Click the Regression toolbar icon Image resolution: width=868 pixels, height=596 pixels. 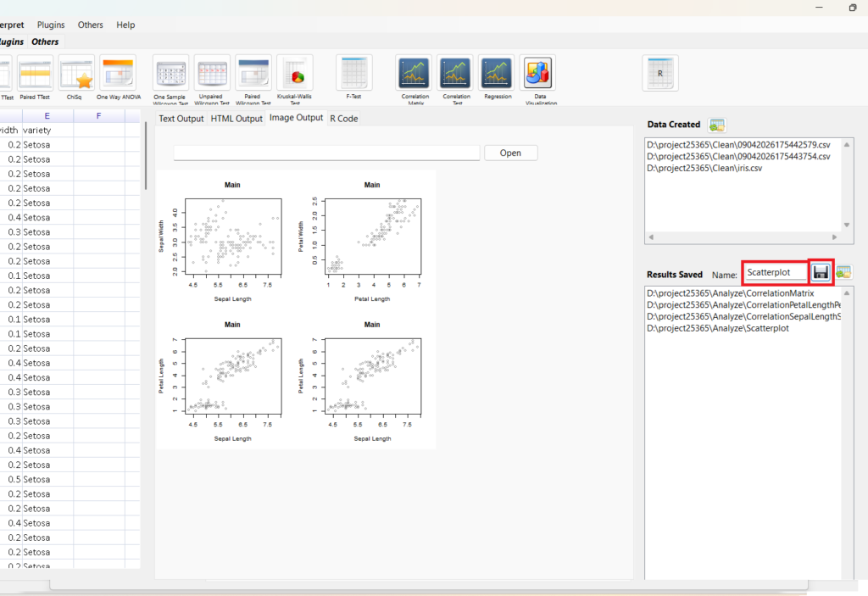click(x=497, y=73)
